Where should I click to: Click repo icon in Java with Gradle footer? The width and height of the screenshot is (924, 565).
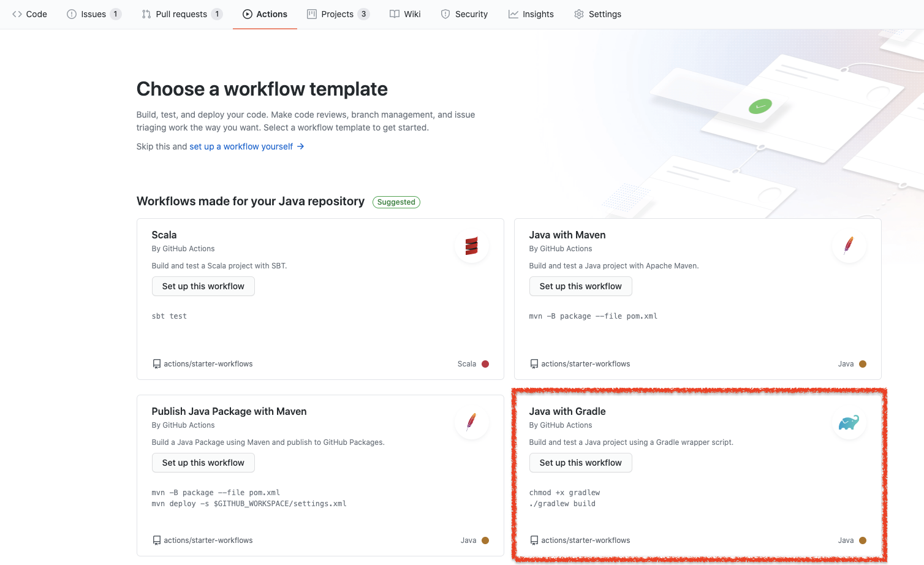(534, 540)
